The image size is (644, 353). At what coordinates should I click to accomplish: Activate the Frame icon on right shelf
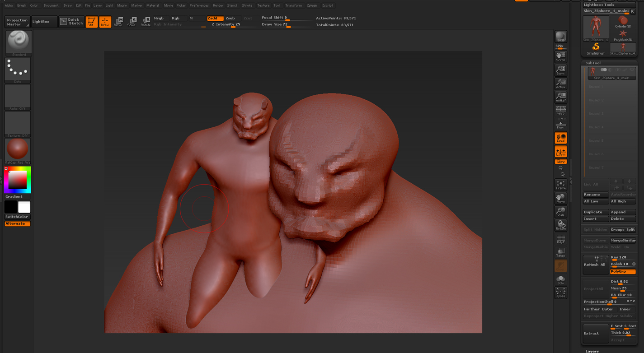click(x=560, y=183)
